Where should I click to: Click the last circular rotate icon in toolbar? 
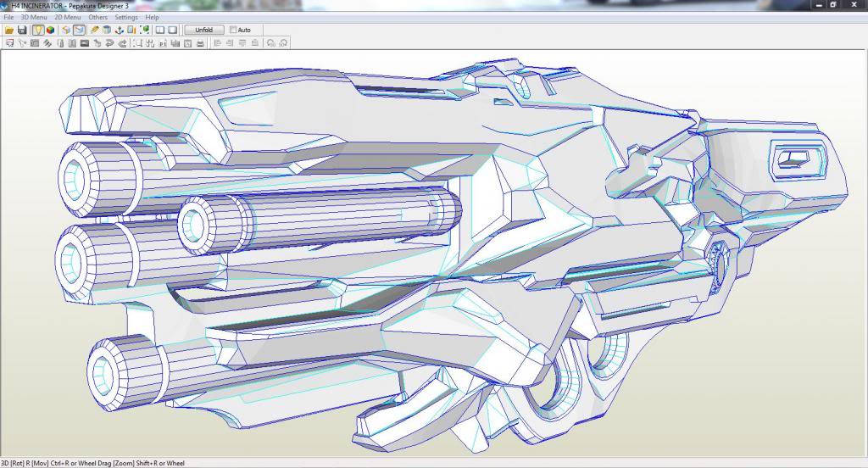pyautogui.click(x=283, y=43)
